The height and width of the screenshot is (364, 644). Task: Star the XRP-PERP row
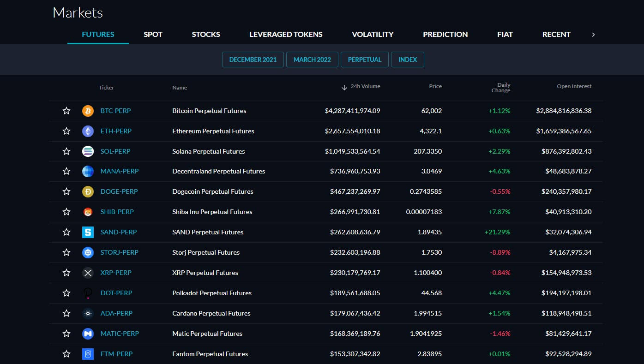click(66, 273)
